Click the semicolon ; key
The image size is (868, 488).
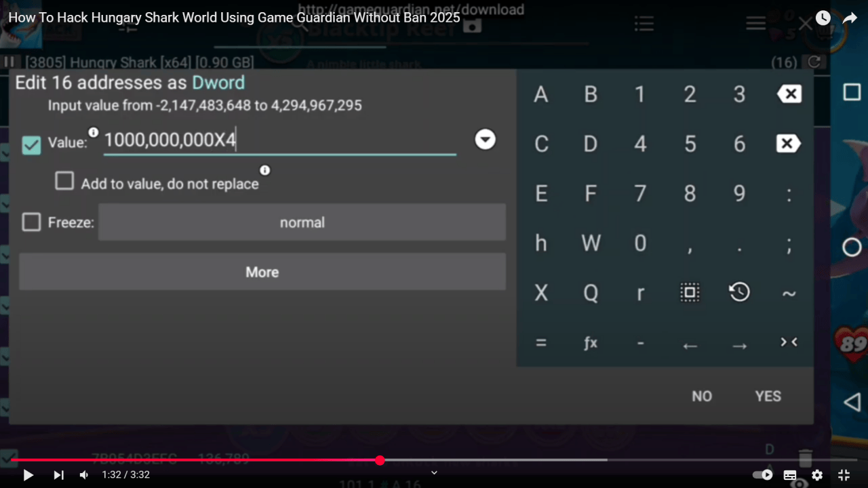click(x=789, y=245)
